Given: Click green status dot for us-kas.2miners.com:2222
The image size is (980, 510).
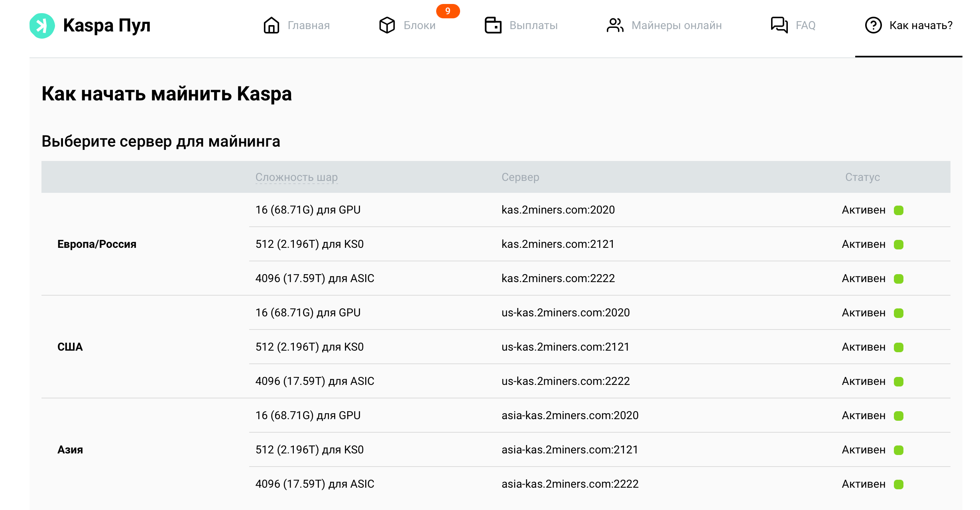Looking at the screenshot, I should coord(899,381).
